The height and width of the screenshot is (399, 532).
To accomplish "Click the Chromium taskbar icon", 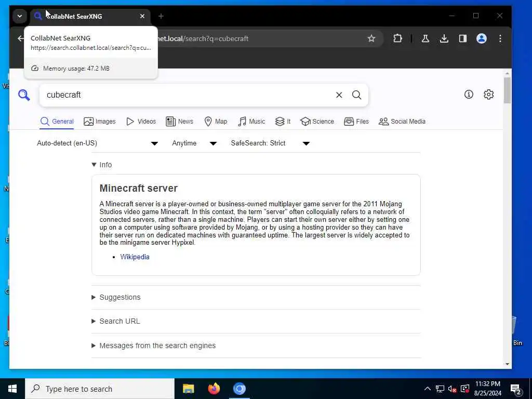I will click(239, 389).
